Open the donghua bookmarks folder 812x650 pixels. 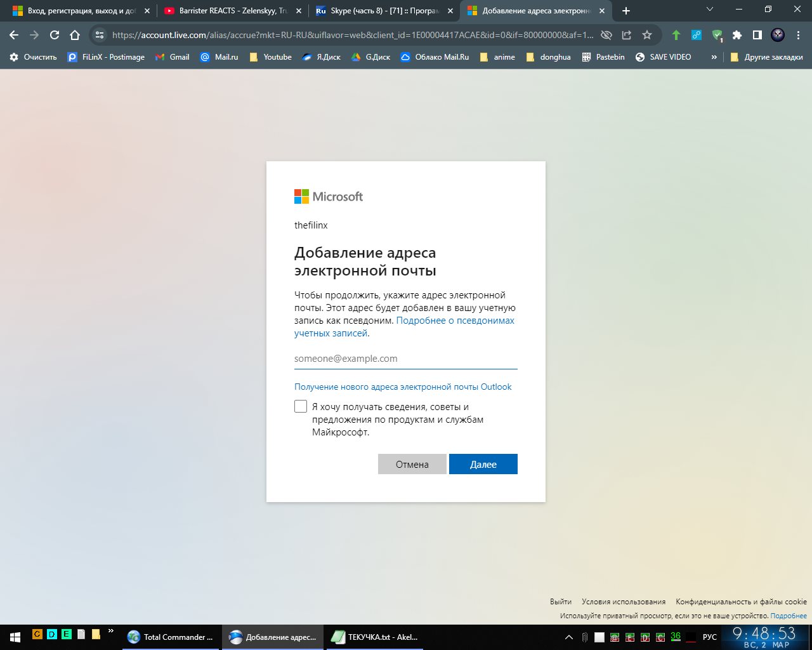tap(549, 57)
